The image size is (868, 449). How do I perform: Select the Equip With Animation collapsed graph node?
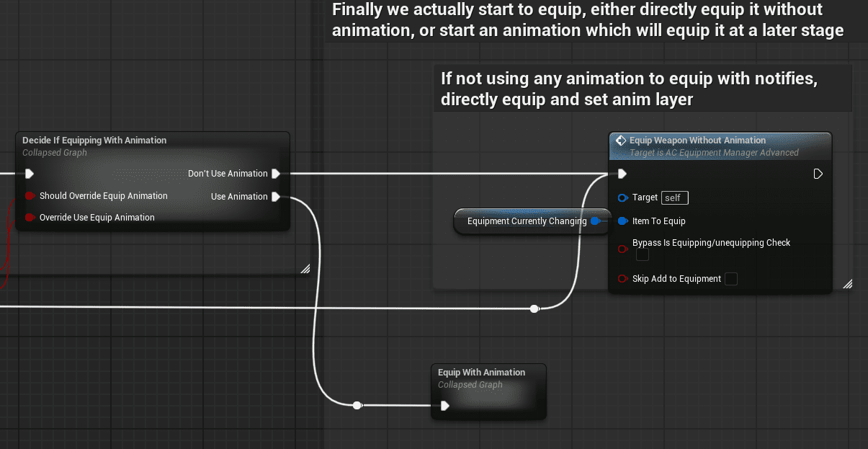coord(489,391)
